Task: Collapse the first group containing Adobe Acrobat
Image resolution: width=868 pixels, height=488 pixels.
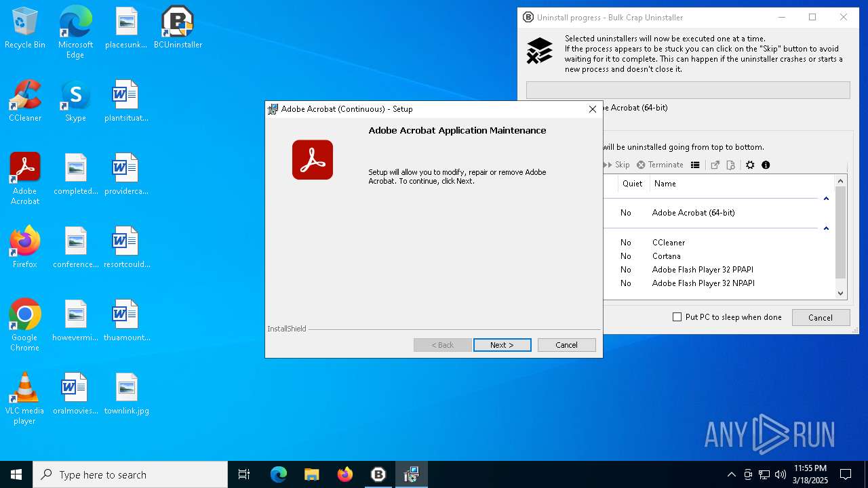Action: [826, 199]
